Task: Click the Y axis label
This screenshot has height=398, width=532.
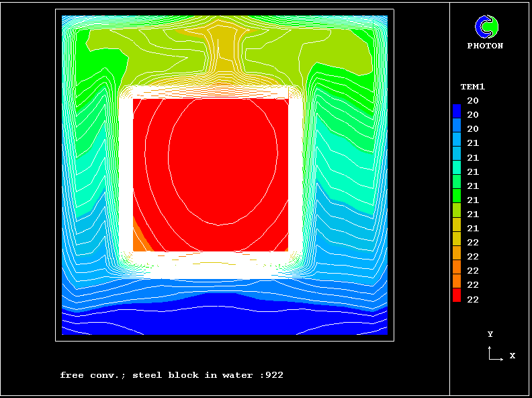Action: coord(490,334)
